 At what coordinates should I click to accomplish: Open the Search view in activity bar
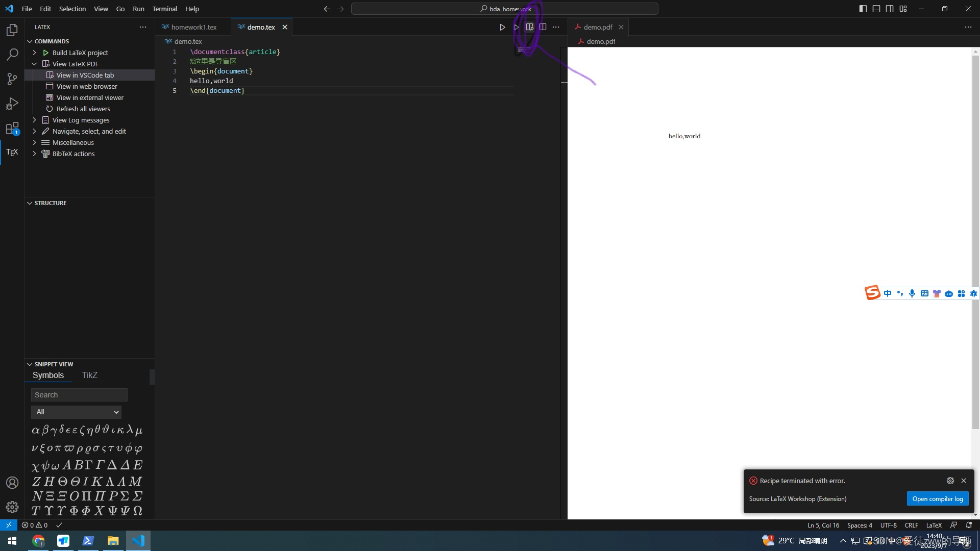(x=12, y=54)
